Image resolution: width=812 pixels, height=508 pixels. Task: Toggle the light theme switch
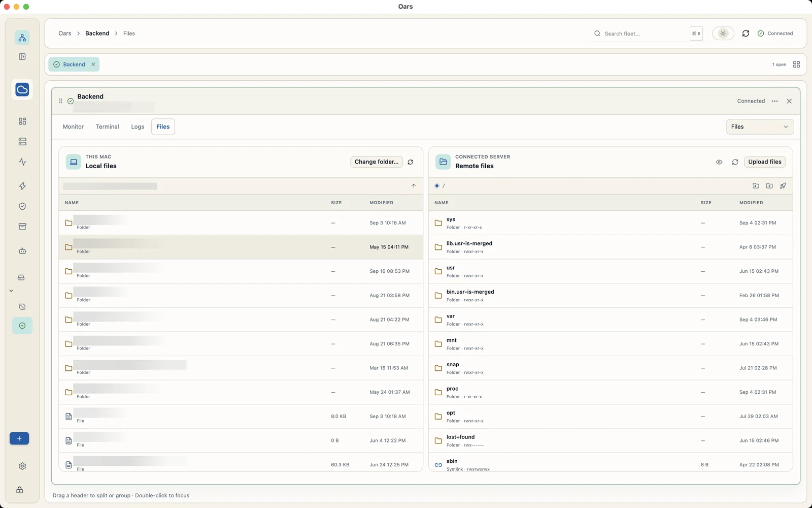(x=723, y=34)
